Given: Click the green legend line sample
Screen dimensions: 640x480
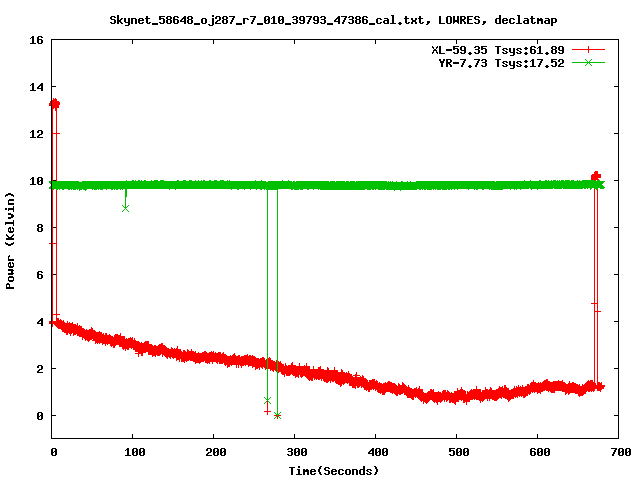Looking at the screenshot, I should click(588, 62).
